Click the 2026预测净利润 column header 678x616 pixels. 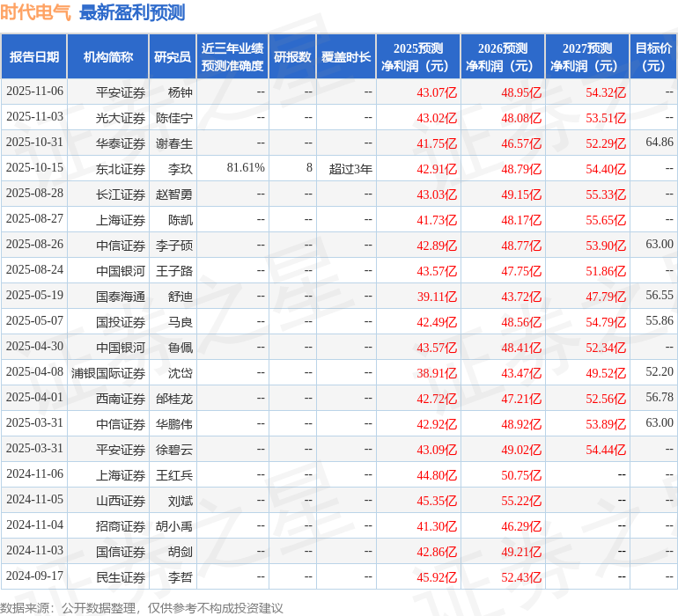[503, 57]
